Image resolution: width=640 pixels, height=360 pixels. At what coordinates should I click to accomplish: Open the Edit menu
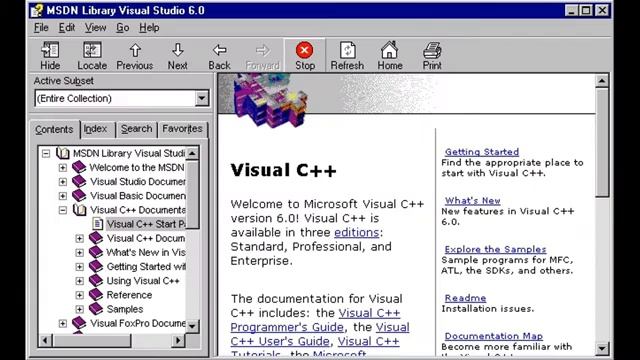click(67, 28)
